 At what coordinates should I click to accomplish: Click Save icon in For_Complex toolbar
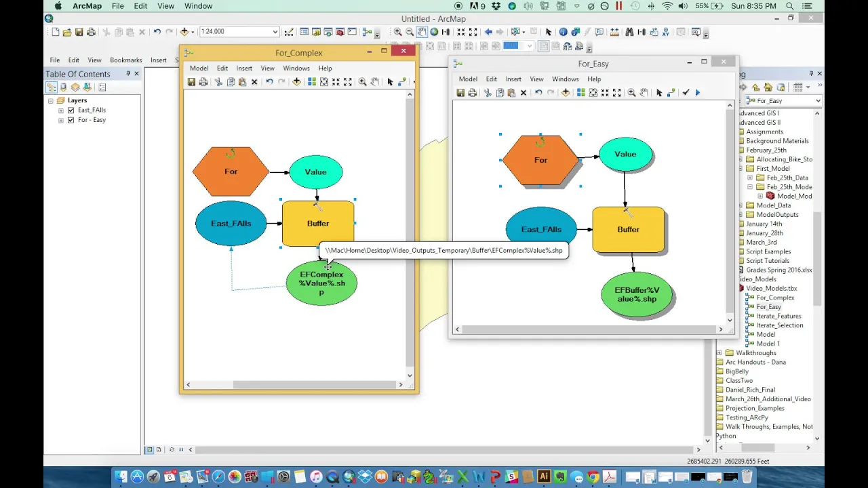coord(191,82)
